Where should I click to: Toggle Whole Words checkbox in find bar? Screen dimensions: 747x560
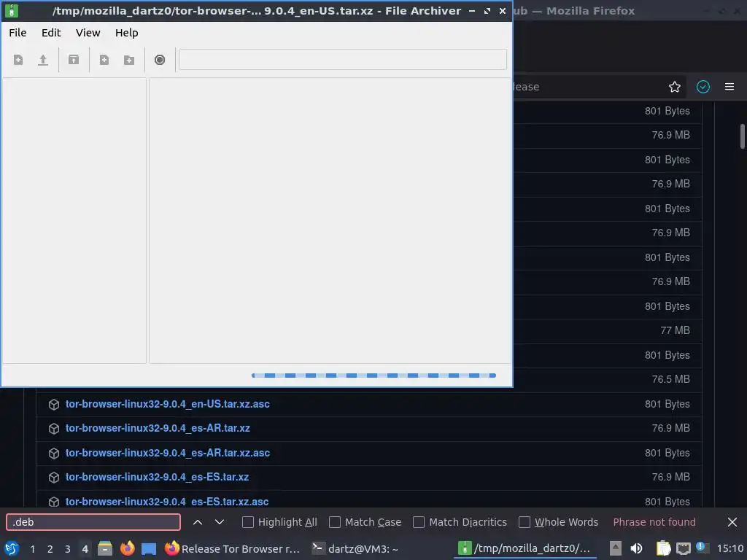click(525, 522)
